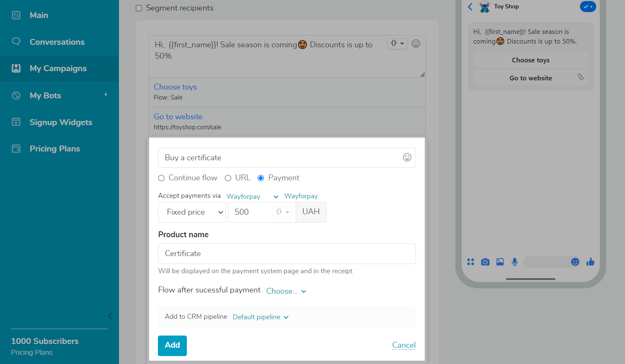The height and width of the screenshot is (364, 625).
Task: Collapse the left sidebar with the chevron
Action: 110,316
